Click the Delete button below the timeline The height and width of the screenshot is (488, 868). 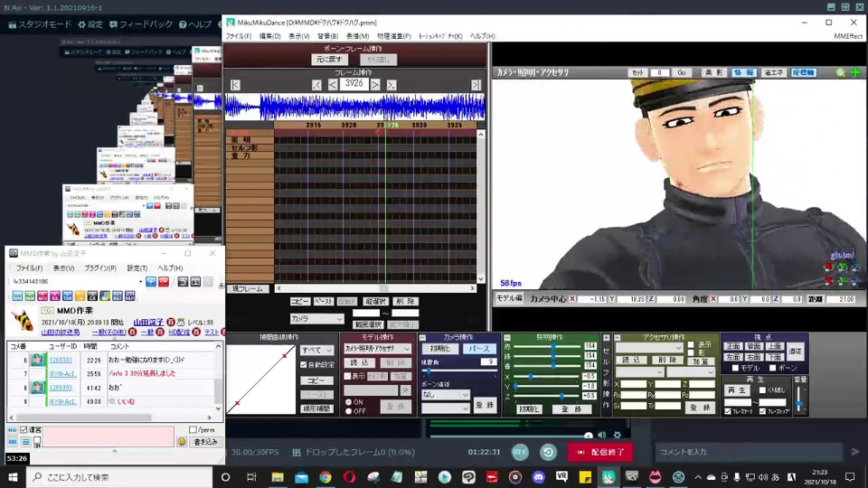pyautogui.click(x=405, y=302)
